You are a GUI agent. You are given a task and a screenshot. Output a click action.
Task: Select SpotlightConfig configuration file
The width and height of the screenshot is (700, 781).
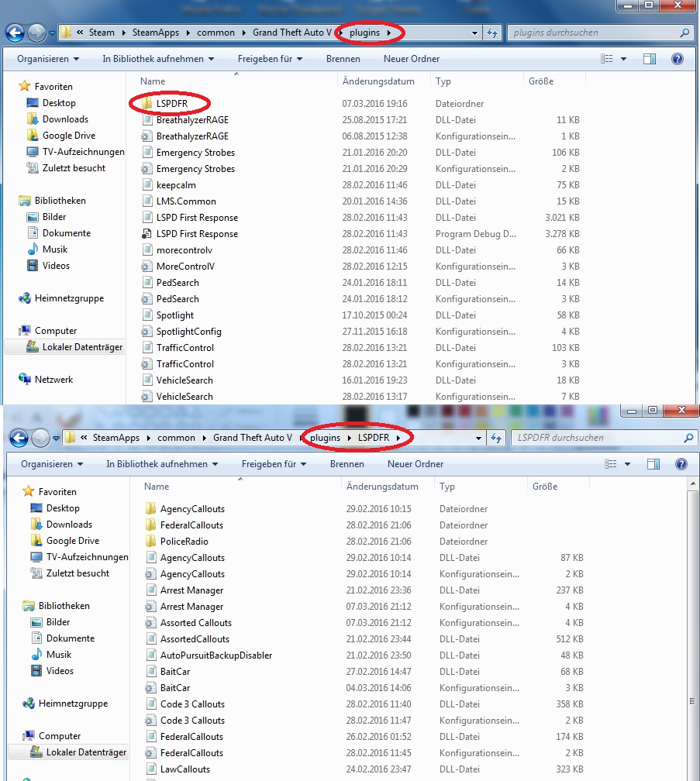tap(189, 332)
